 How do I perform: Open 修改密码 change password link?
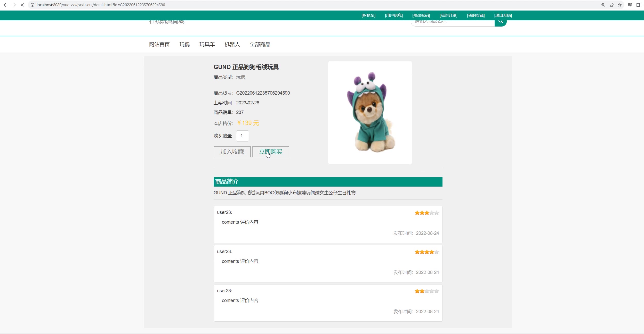point(421,15)
